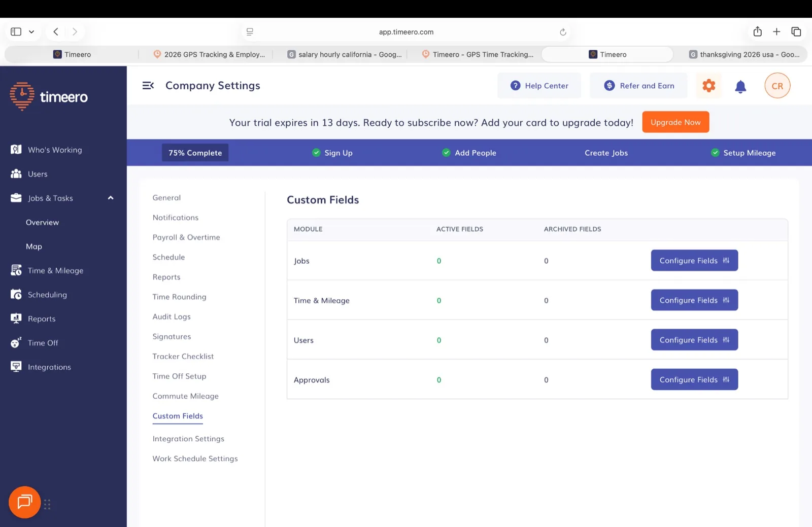Open Tracker Checklist settings
This screenshot has width=812, height=527.
183,356
